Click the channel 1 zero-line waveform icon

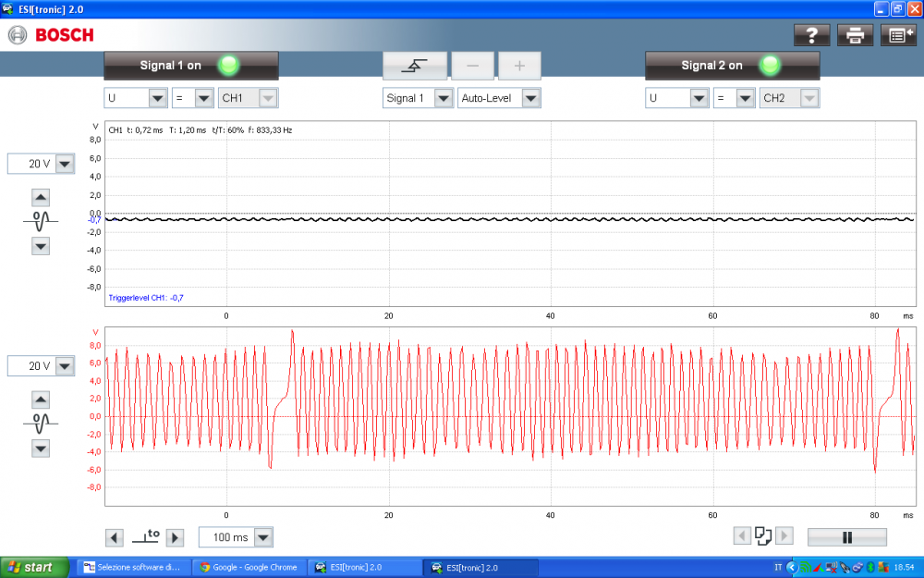pyautogui.click(x=41, y=222)
